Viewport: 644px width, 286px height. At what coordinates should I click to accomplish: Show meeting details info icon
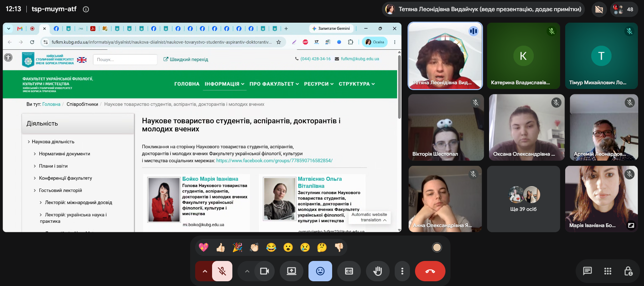pyautogui.click(x=86, y=9)
